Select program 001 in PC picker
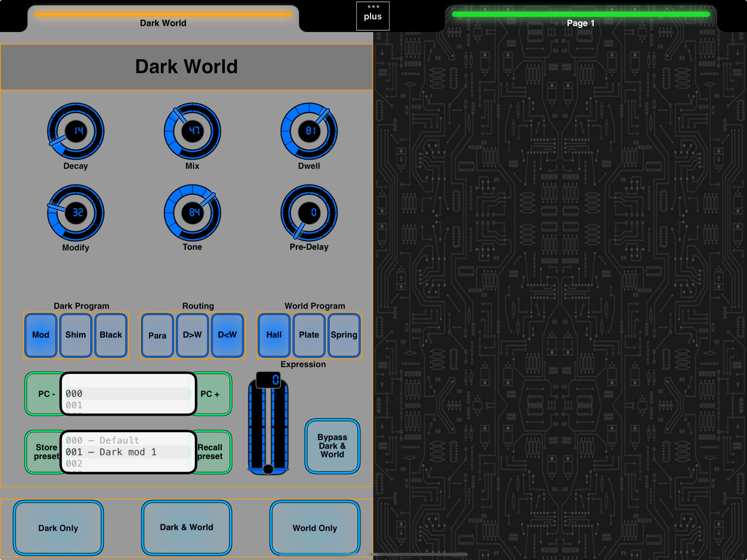Image resolution: width=747 pixels, height=560 pixels. point(128,405)
